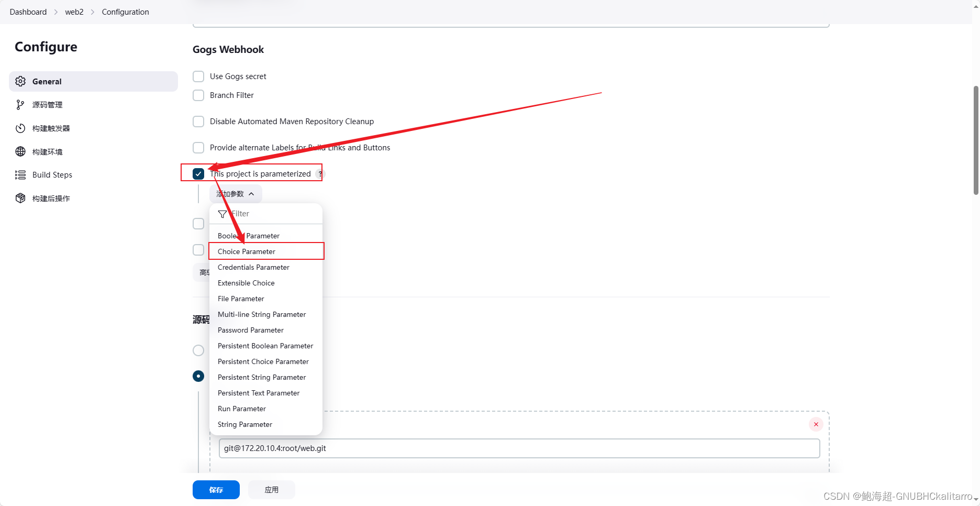Choose File Parameter entry
This screenshot has height=506, width=980.
pos(266,299)
